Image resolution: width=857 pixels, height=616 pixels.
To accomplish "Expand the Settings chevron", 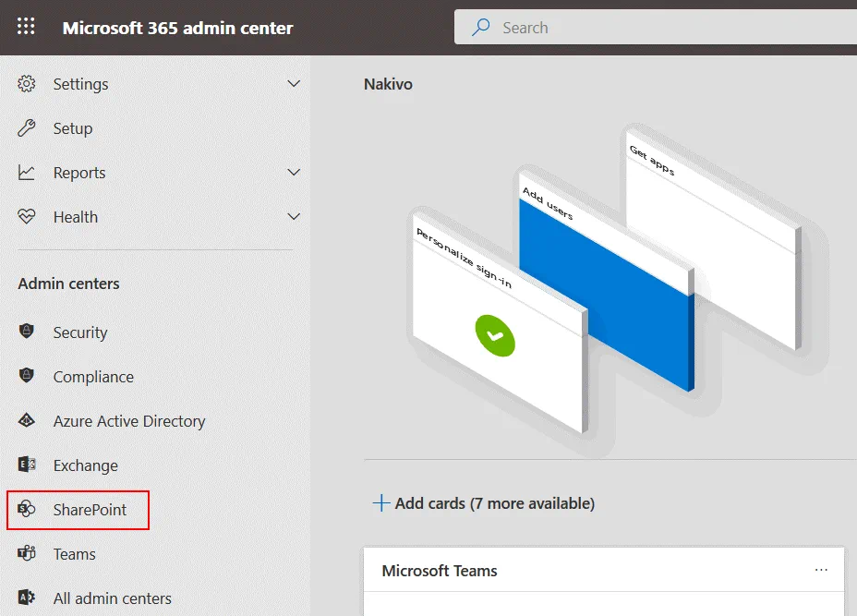I will coord(294,84).
